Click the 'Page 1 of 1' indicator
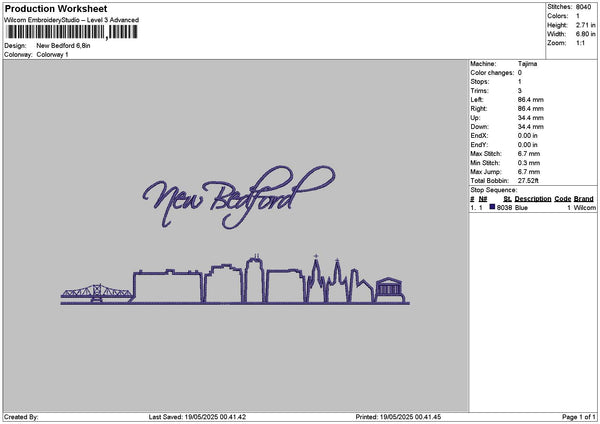The image size is (600, 424). point(579,417)
